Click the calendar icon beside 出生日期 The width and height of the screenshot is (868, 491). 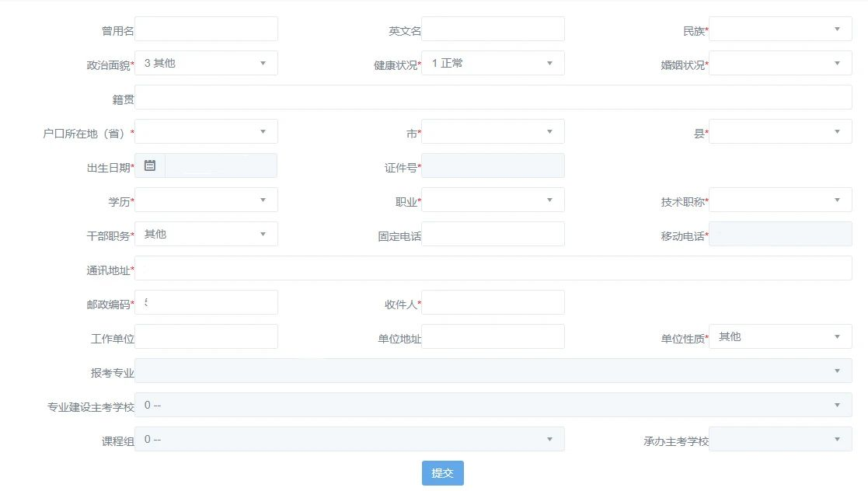tap(150, 165)
